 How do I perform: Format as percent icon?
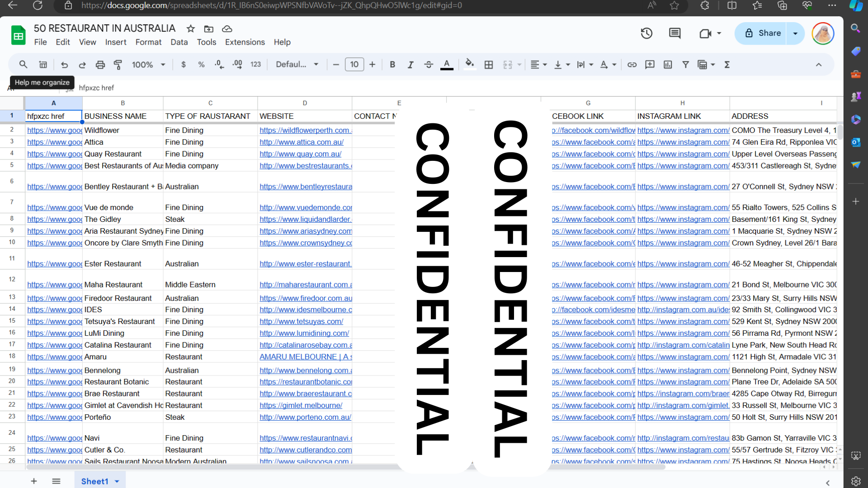coord(201,65)
